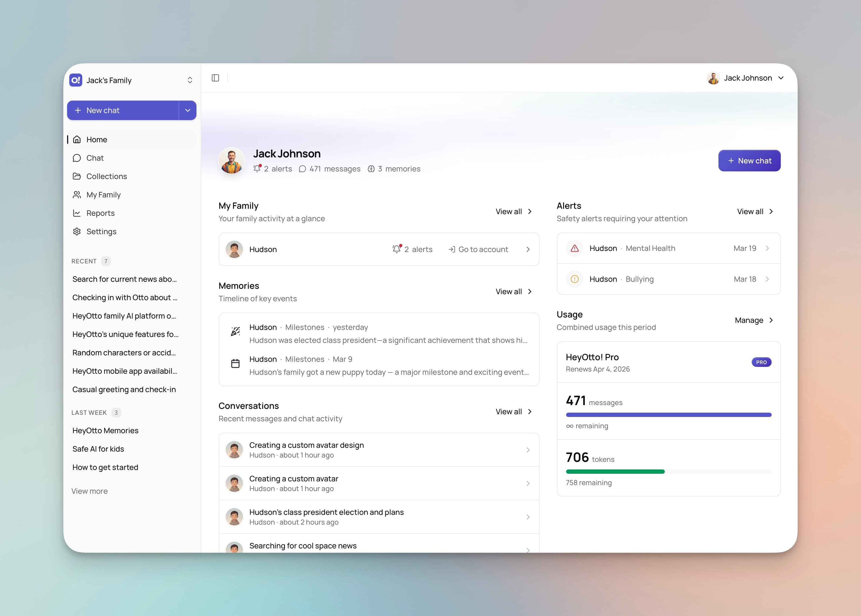The width and height of the screenshot is (861, 616).
Task: Select HeyOtto Memories from last week list
Action: (x=105, y=430)
